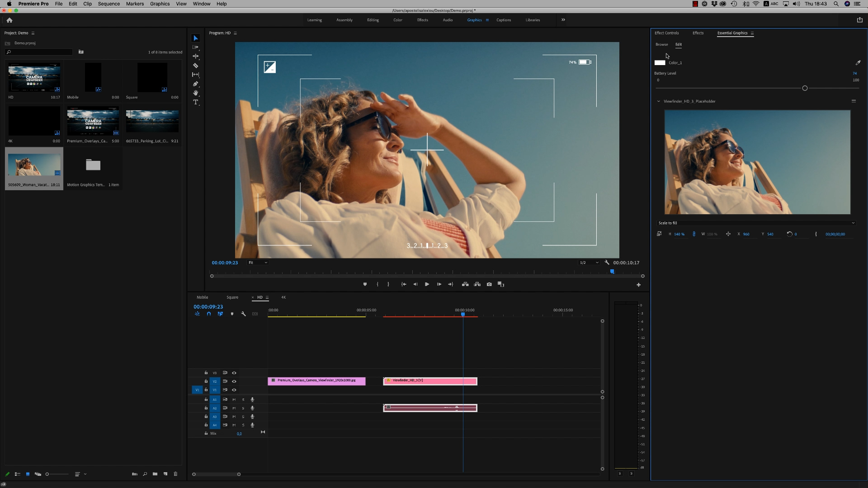Select the Viewfinder_HD_3 clip on the timeline
The width and height of the screenshot is (868, 488).
pos(429,381)
